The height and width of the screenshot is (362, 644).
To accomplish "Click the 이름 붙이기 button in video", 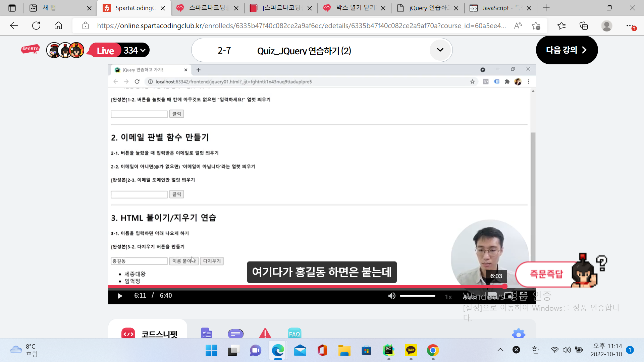I will pyautogui.click(x=184, y=261).
